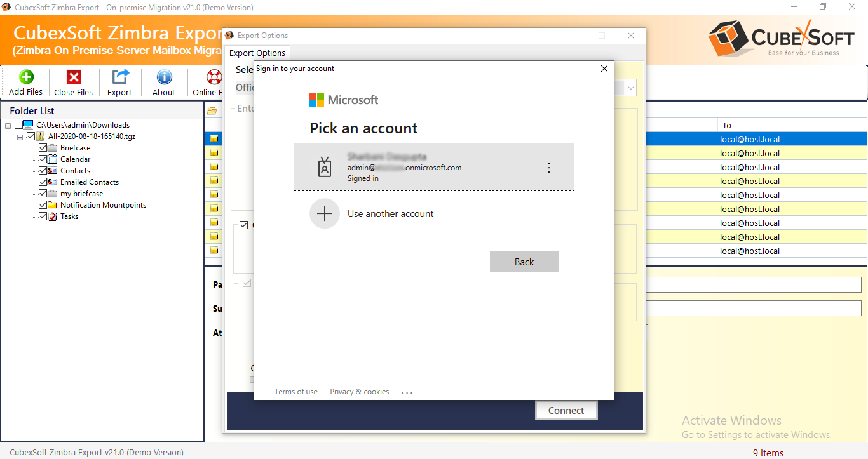
Task: Uncheck the Contacts checkbox
Action: click(43, 171)
